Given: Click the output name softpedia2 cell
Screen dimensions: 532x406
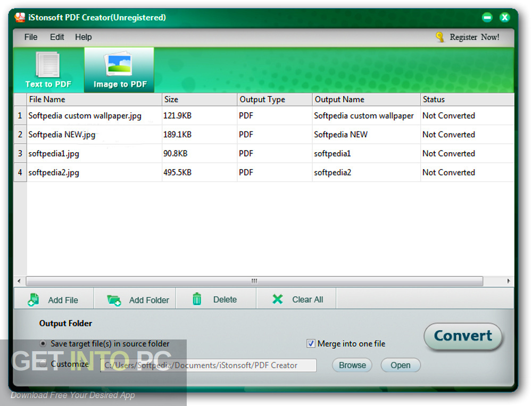Looking at the screenshot, I should (x=367, y=173).
